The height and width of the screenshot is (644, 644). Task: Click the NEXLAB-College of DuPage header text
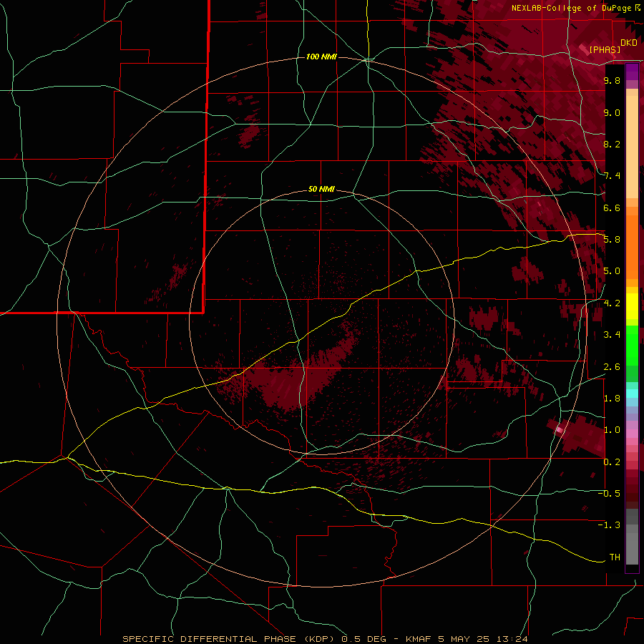coord(571,8)
